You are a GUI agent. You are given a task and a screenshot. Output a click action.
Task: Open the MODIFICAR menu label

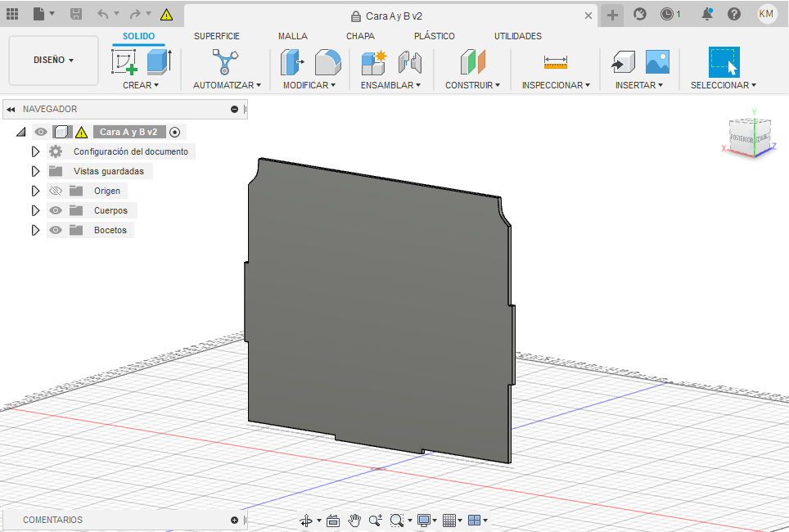click(x=309, y=85)
